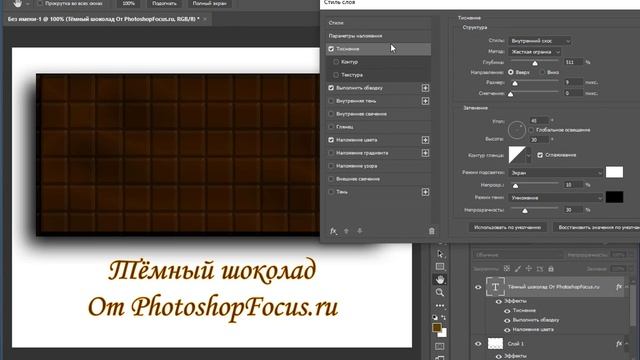640x360 pixels.
Task: Click Восстановить значения по умолчанию button
Action: click(596, 227)
